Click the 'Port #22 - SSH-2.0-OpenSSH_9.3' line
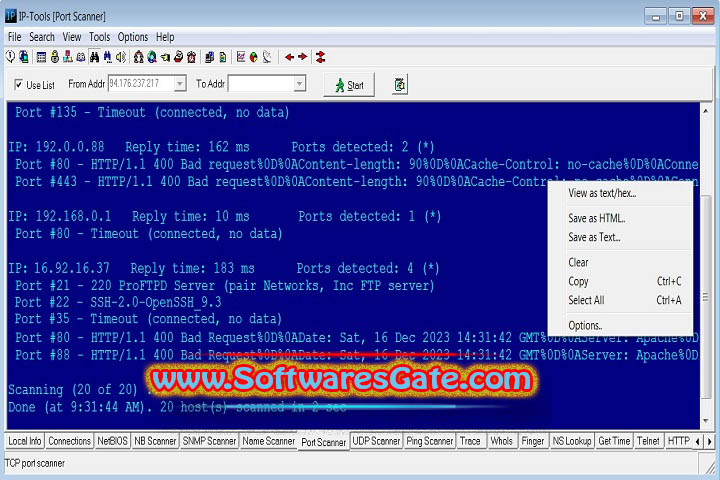This screenshot has width=720, height=480. pyautogui.click(x=118, y=302)
